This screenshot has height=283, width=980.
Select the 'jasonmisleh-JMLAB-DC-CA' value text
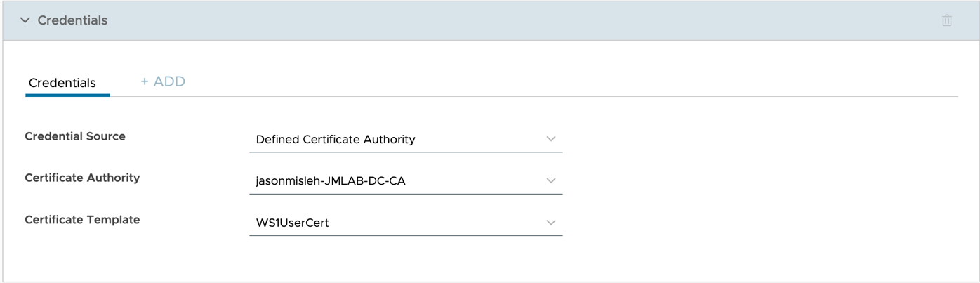pos(331,181)
